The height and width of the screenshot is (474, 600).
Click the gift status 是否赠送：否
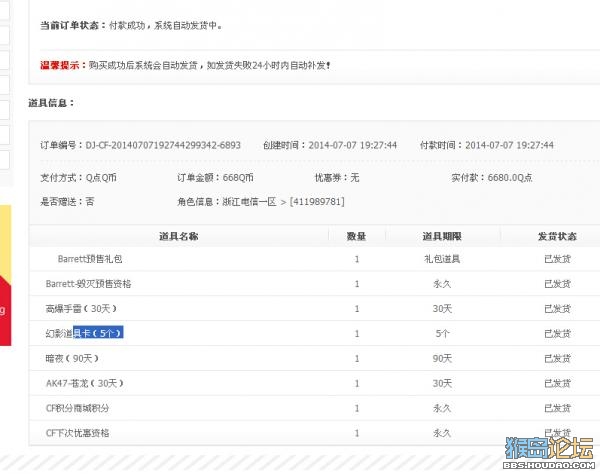67,202
